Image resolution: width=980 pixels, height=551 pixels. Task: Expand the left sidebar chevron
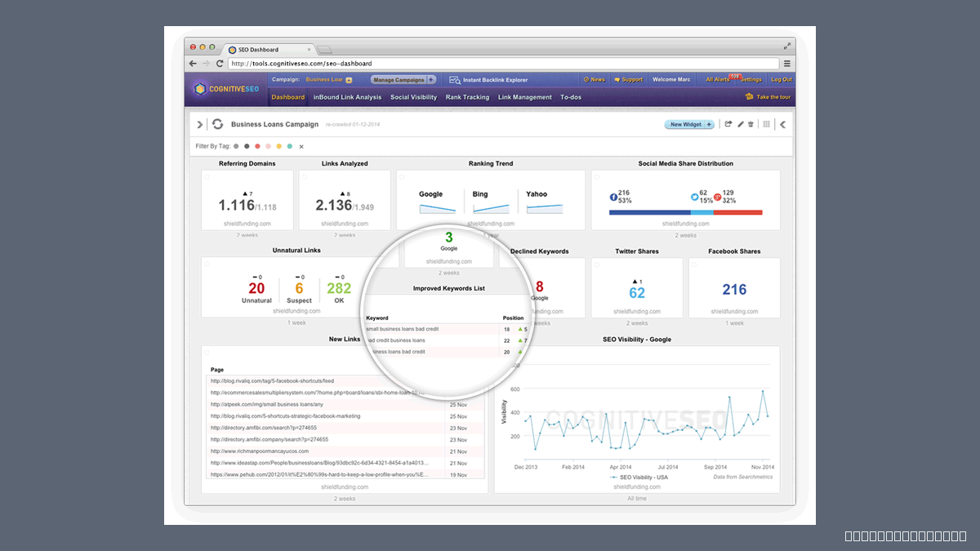pos(200,125)
